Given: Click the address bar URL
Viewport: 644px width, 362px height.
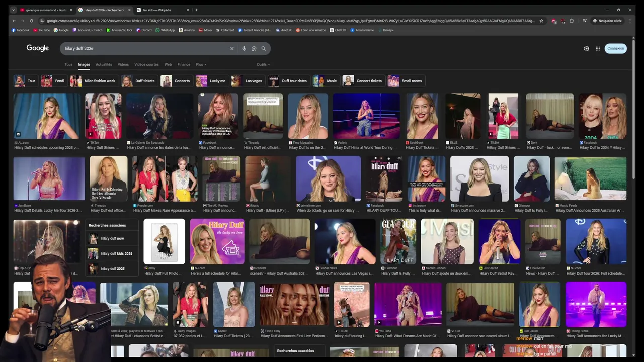Looking at the screenshot, I should pos(290,21).
